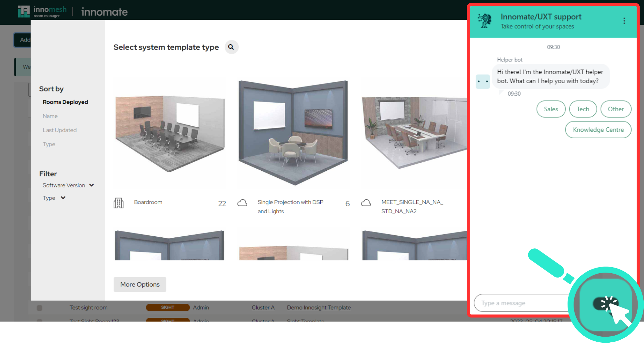Open the Knowledge Centre chat option

598,130
